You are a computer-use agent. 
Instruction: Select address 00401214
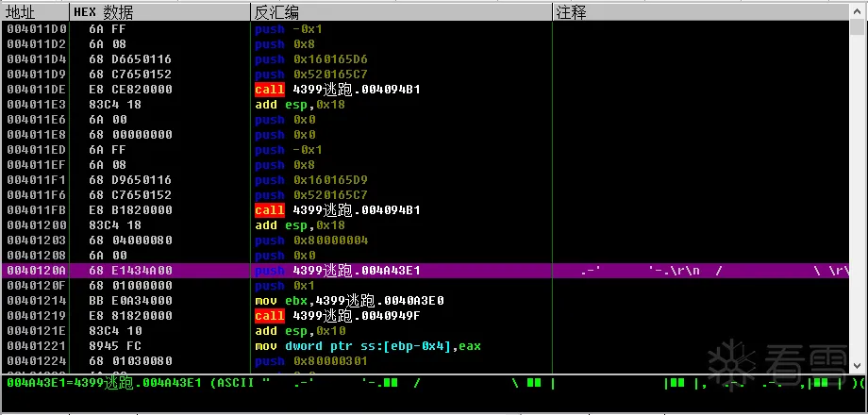[x=37, y=301]
